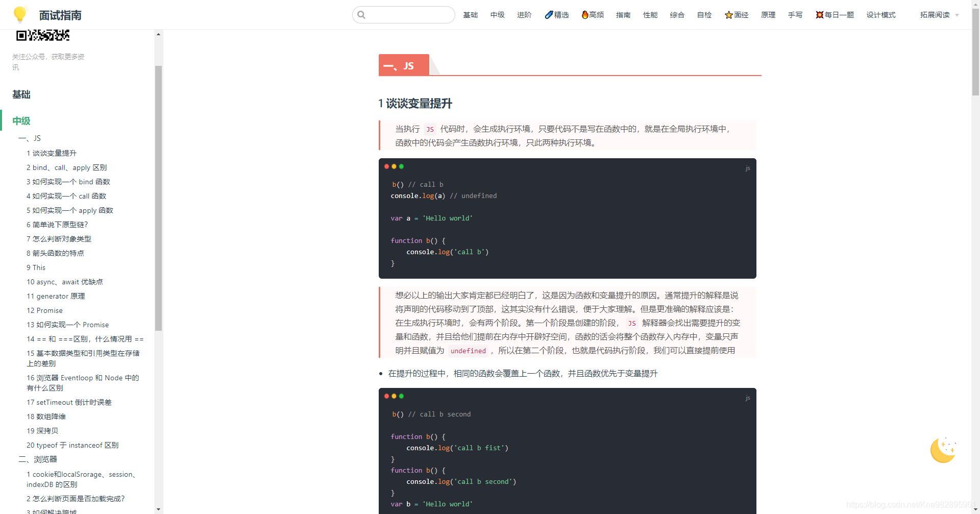Jump to '19 深拷贝' sidebar item
Screen dimensions: 980x514
[42, 431]
